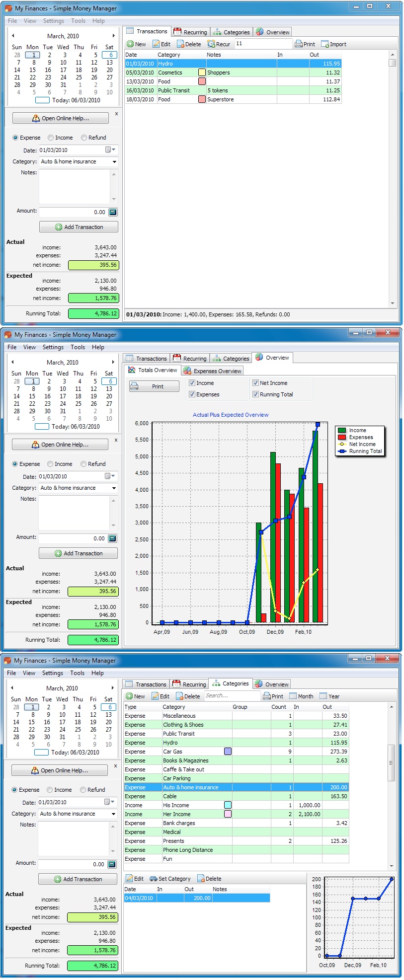Open Tools menu in Overview window

click(x=78, y=347)
